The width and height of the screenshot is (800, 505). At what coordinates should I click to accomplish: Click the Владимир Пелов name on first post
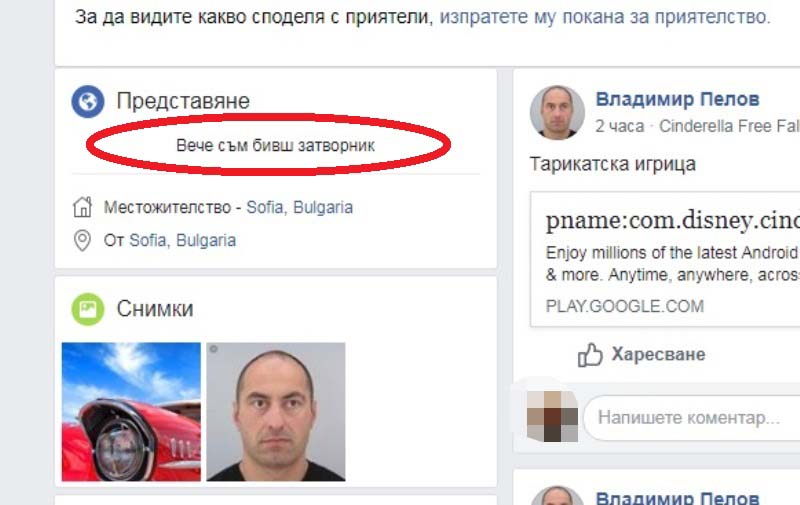[678, 99]
